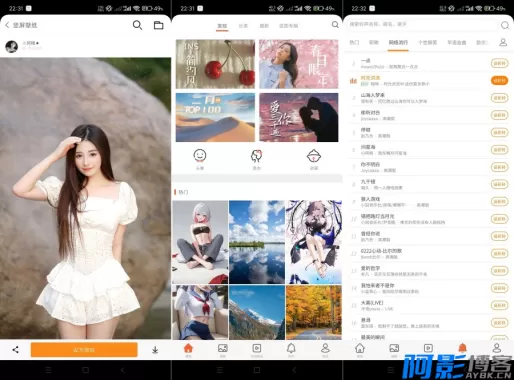Click the set button for 大雾(LIVE)
The height and width of the screenshot is (380, 514).
pos(499,305)
